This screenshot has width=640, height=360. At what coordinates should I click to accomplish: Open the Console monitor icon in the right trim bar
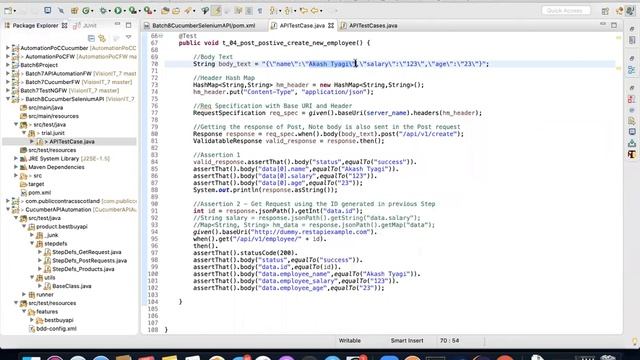click(632, 132)
